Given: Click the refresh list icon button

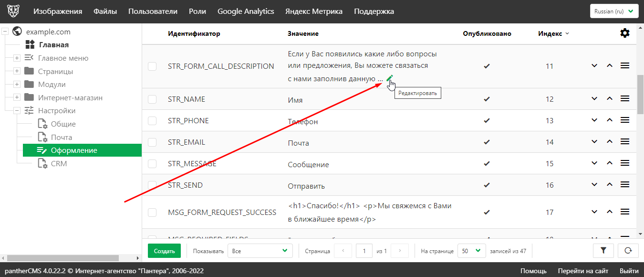Looking at the screenshot, I should coord(628,250).
